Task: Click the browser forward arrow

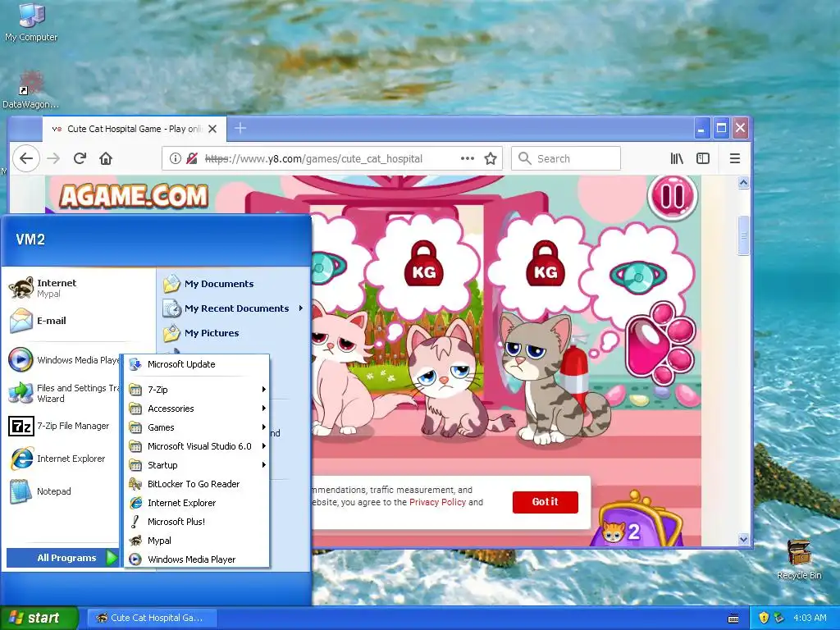Action: pos(53,158)
